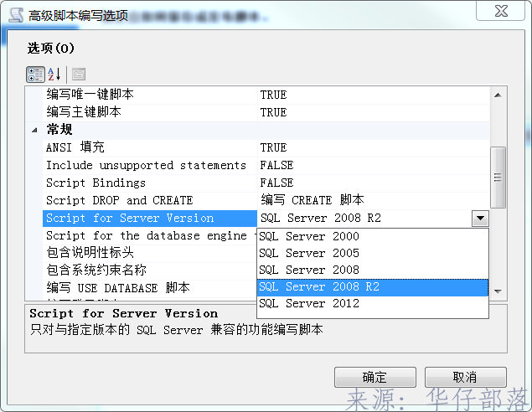Click the Alphabetical sort icon
The image size is (532, 412).
pos(54,75)
